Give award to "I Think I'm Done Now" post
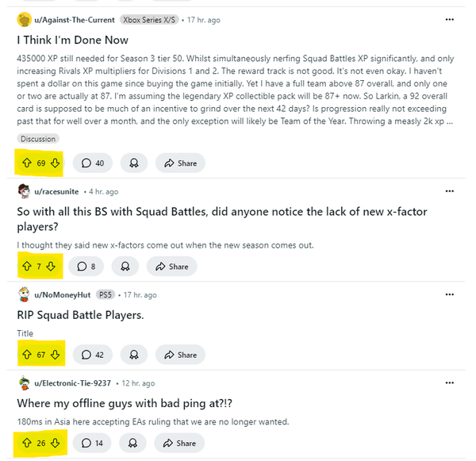Viewport: 476px width, 461px height. [134, 163]
